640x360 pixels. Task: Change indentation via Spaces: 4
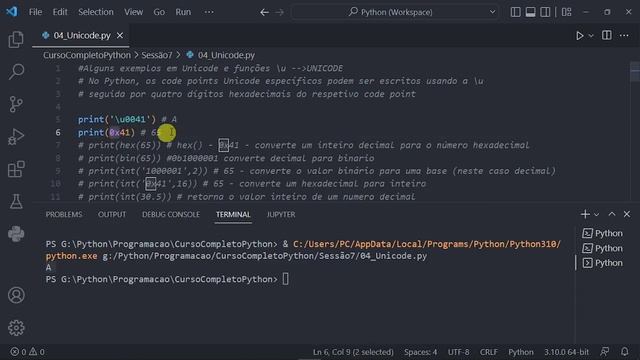pyautogui.click(x=420, y=352)
